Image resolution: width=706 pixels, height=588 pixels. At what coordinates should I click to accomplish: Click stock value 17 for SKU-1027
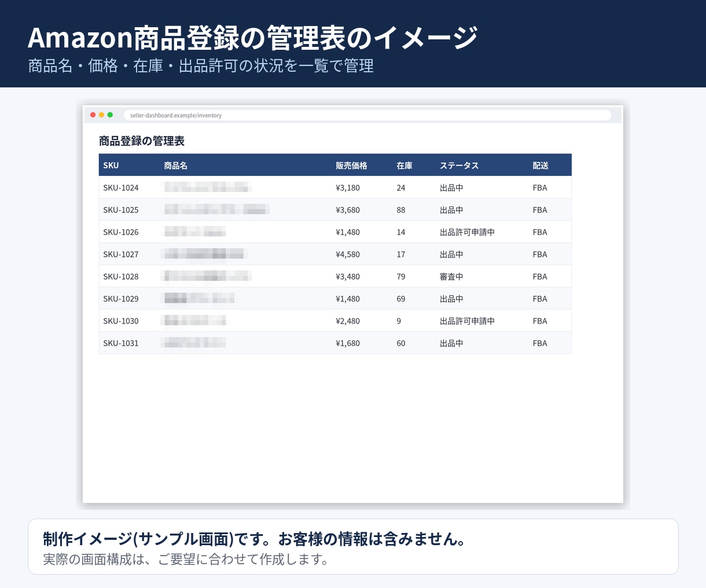pos(401,254)
